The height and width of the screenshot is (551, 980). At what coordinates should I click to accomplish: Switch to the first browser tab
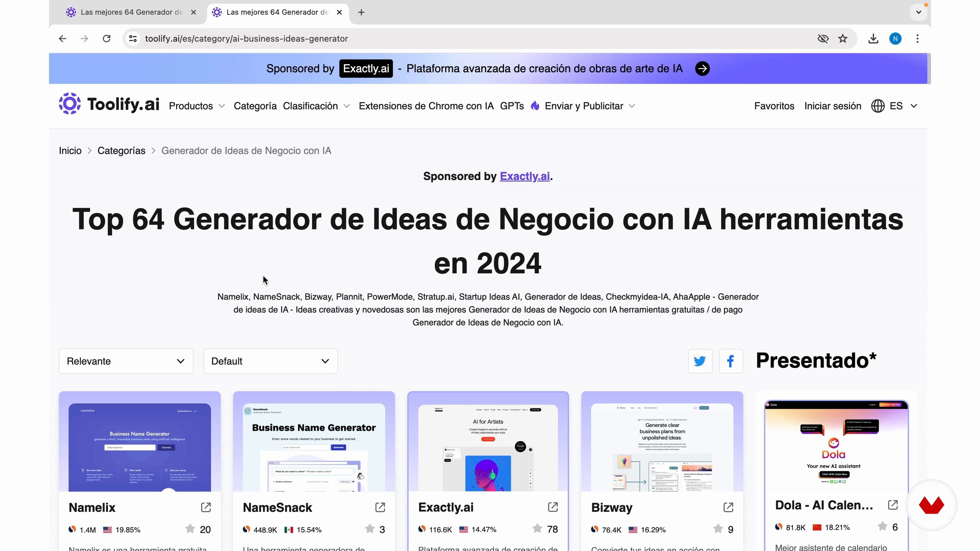point(131,12)
